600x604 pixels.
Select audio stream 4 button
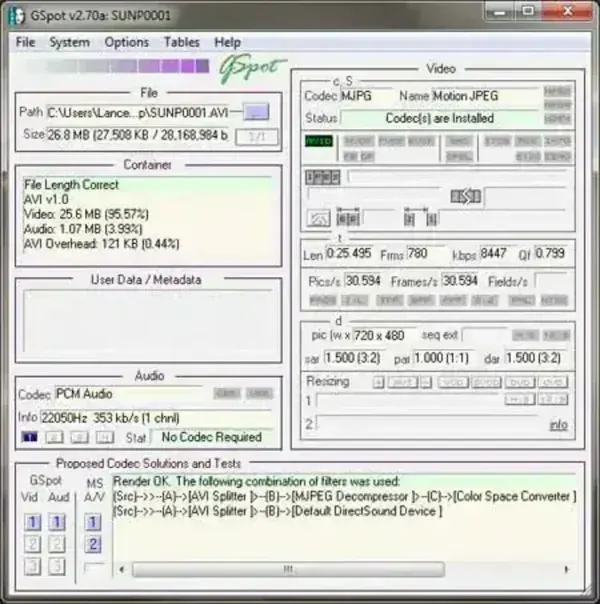[104, 437]
